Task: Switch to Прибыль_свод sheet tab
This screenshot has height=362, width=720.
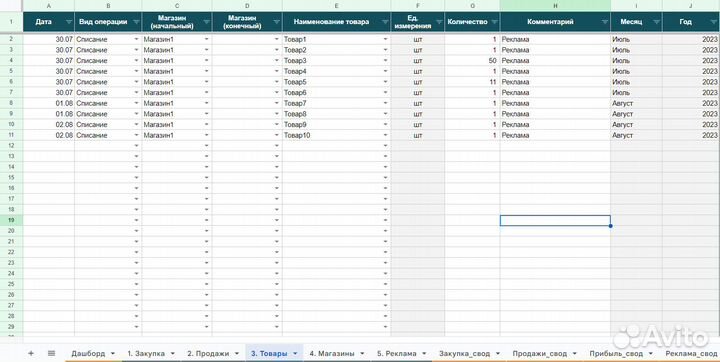Action: tap(616, 353)
